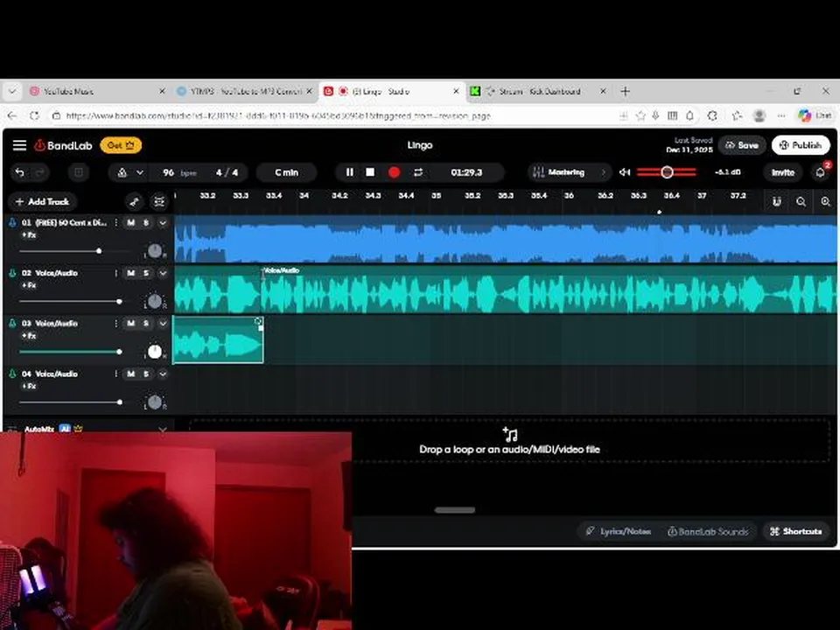The height and width of the screenshot is (630, 840).
Task: Mute master output speaker icon
Action: (625, 172)
